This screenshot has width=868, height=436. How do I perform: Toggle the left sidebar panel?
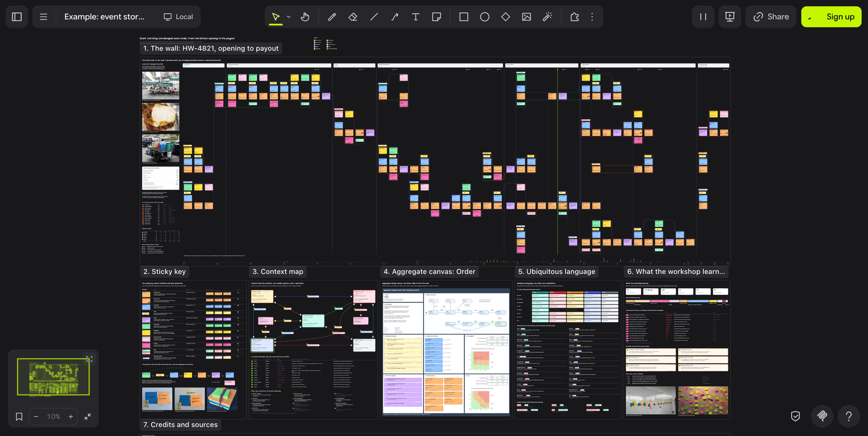click(x=17, y=17)
